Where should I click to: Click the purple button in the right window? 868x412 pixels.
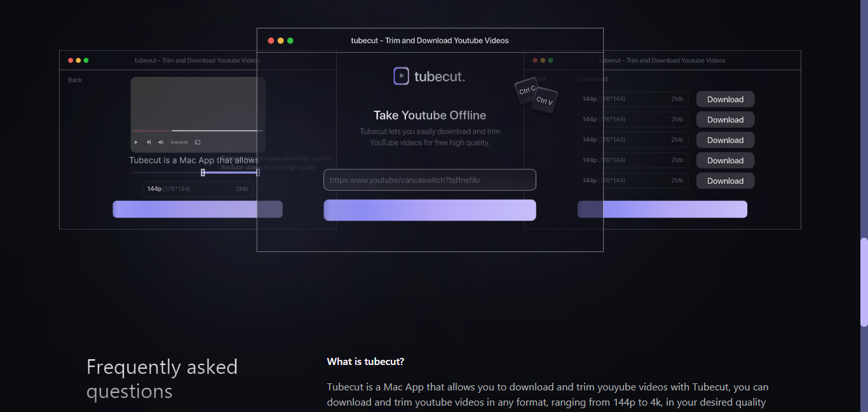click(662, 209)
